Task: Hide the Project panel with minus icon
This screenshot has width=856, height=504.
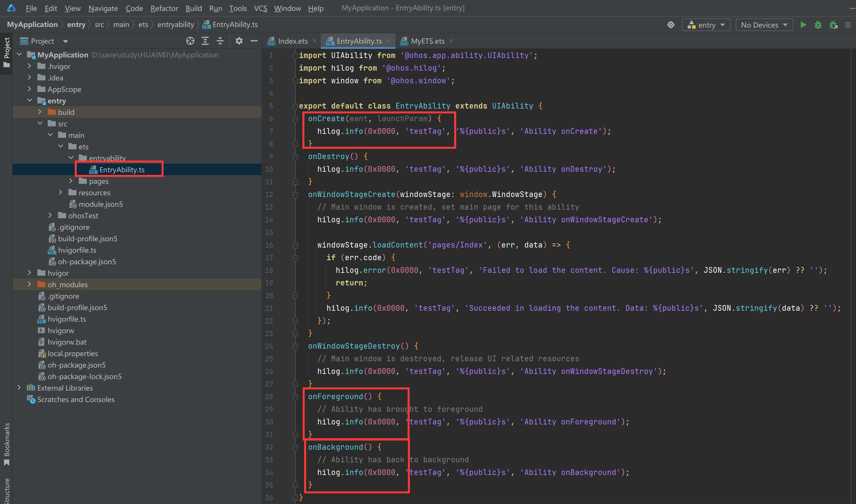Action: 254,41
